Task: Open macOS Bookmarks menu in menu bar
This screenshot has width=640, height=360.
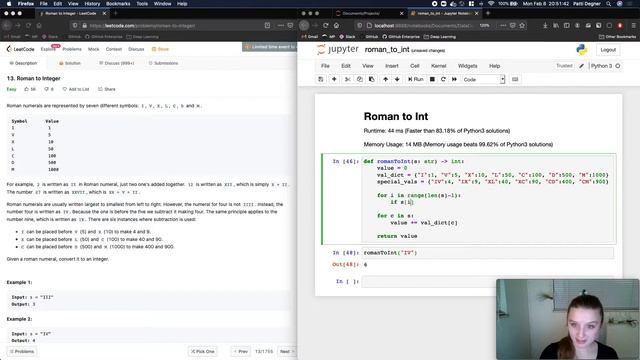Action: pyautogui.click(x=118, y=4)
